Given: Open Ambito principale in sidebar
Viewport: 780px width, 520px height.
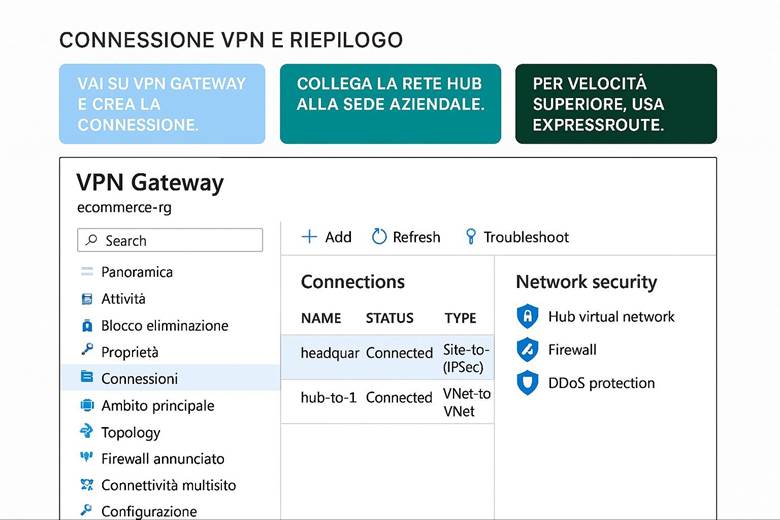Looking at the screenshot, I should (157, 406).
